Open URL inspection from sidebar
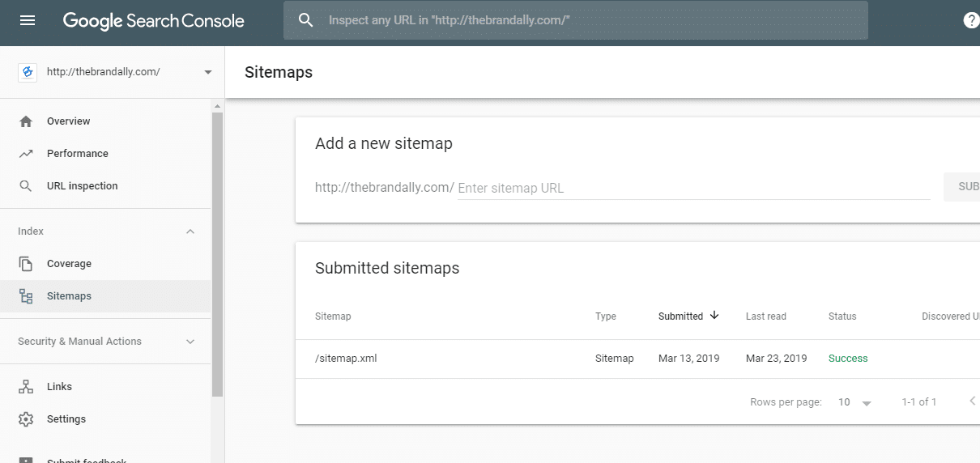 coord(83,186)
